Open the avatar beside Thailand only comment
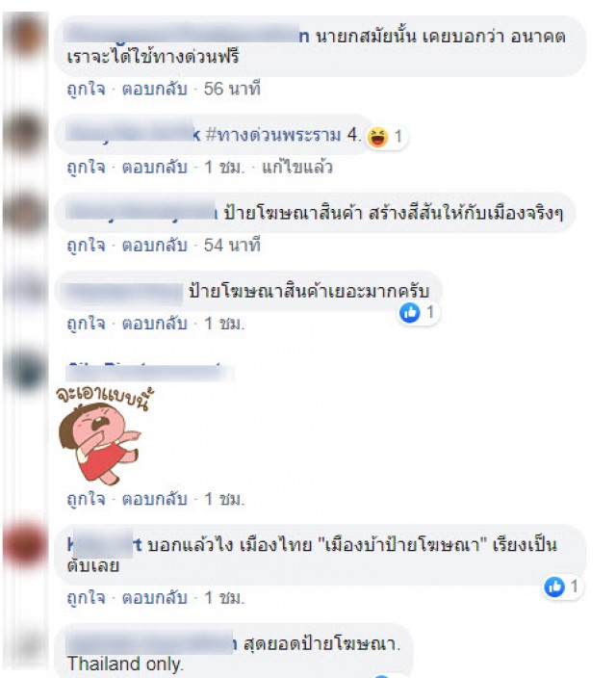 pyautogui.click(x=26, y=648)
